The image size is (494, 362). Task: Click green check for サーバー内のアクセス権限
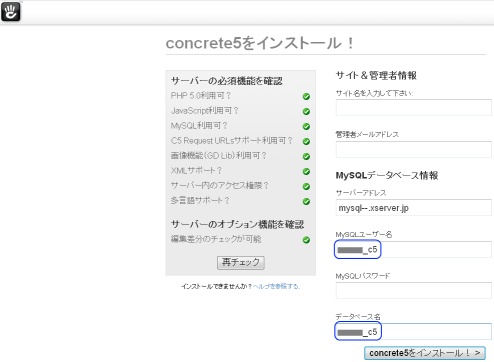point(306,187)
